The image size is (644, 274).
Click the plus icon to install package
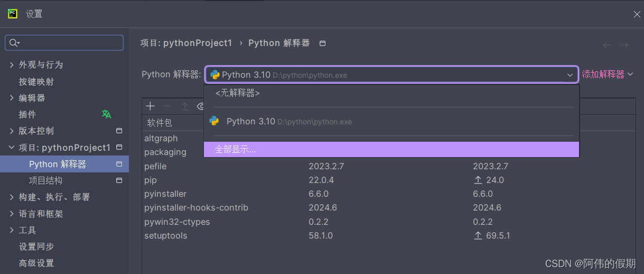tap(151, 106)
